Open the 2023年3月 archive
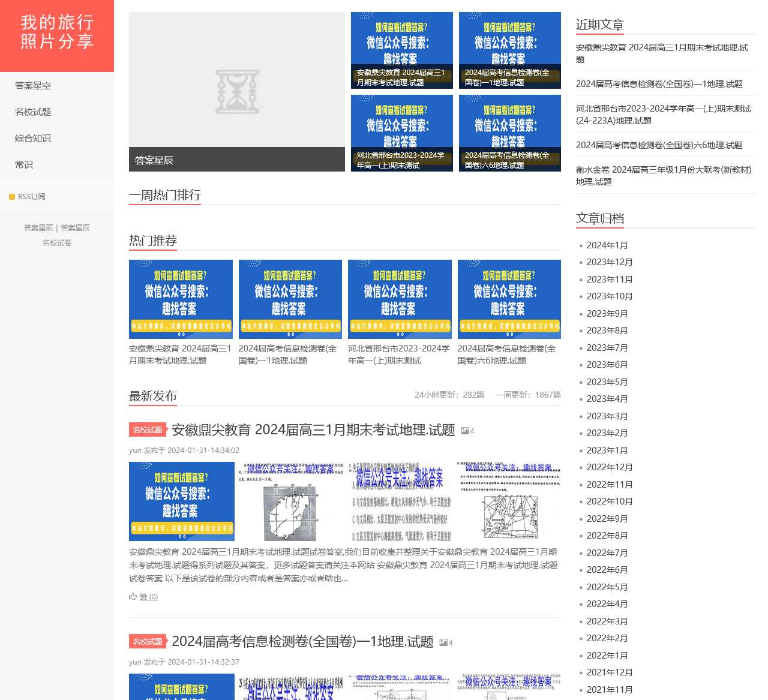The width and height of the screenshot is (768, 700). tap(607, 416)
